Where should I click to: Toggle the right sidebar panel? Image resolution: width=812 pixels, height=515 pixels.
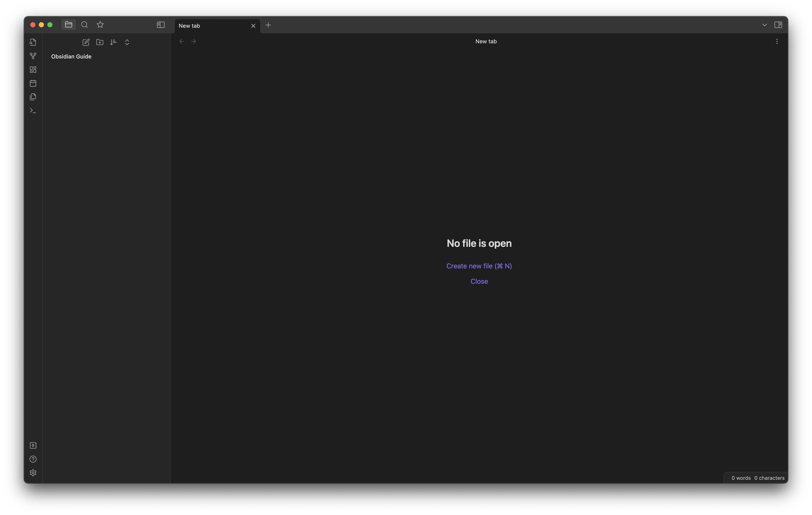point(778,25)
